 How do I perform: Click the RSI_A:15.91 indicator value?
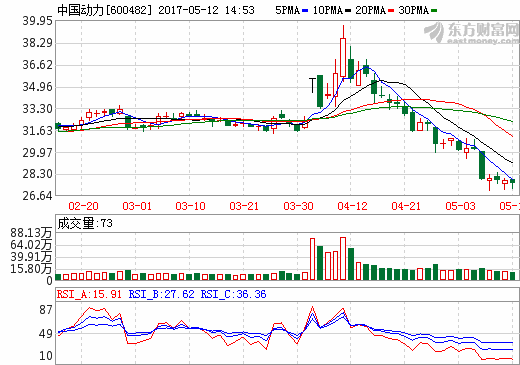point(89,294)
